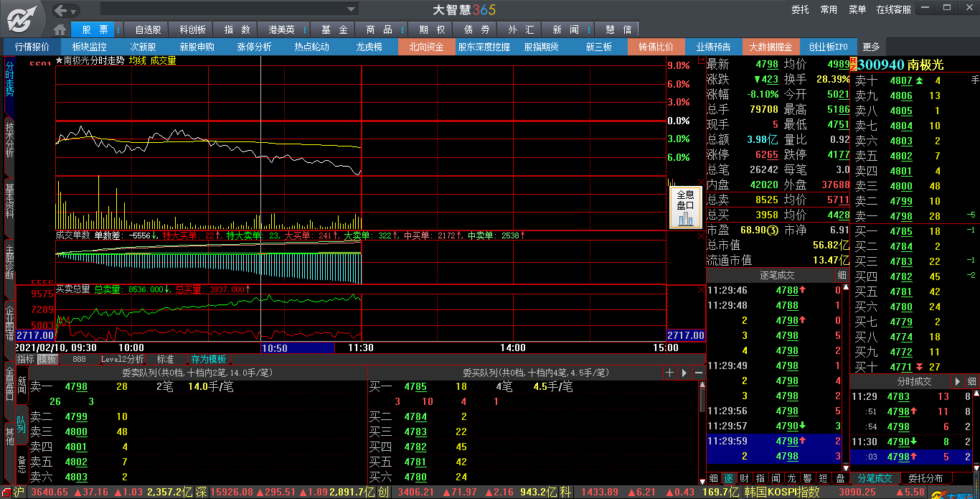The image size is (980, 499).
Task: Close the 买卖总量 indicator panel X
Action: pos(701,289)
